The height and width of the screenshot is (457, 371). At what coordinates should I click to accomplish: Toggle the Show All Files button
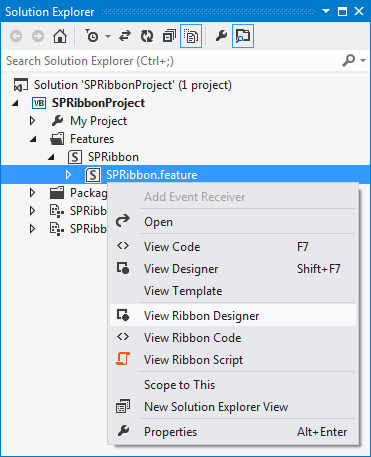191,36
